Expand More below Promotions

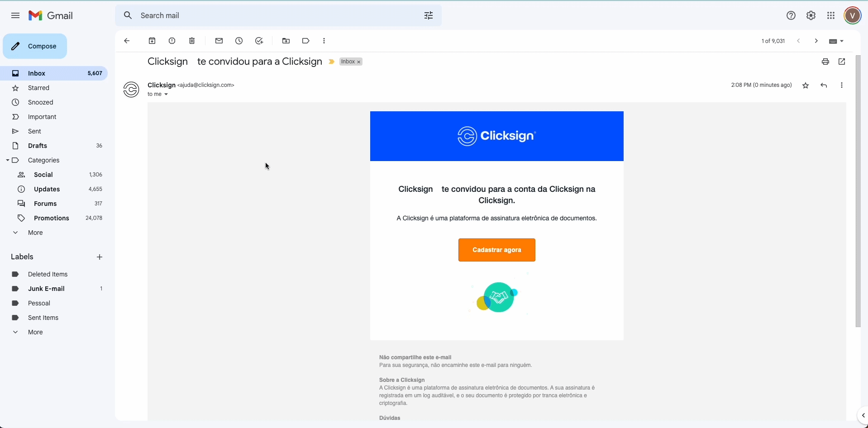click(35, 233)
